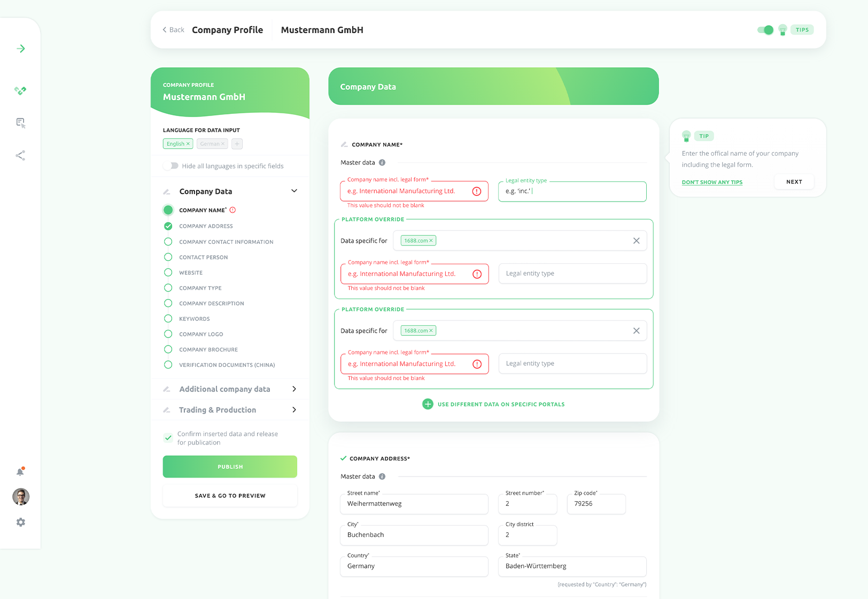Remove the English language tag
868x599 pixels.
(x=188, y=144)
